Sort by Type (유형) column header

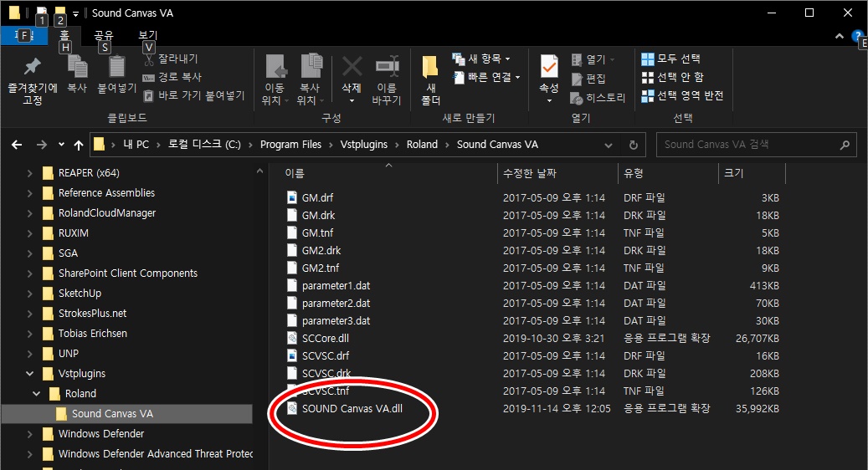[634, 174]
